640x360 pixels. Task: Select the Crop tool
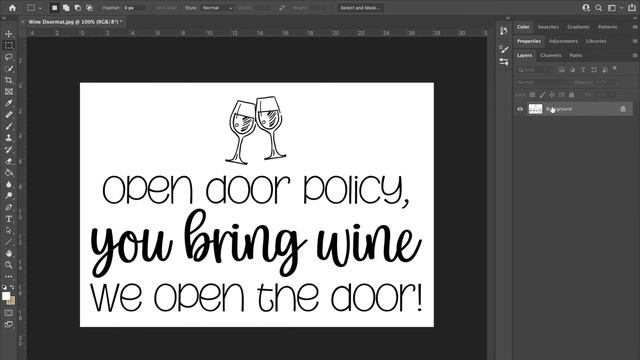[9, 80]
